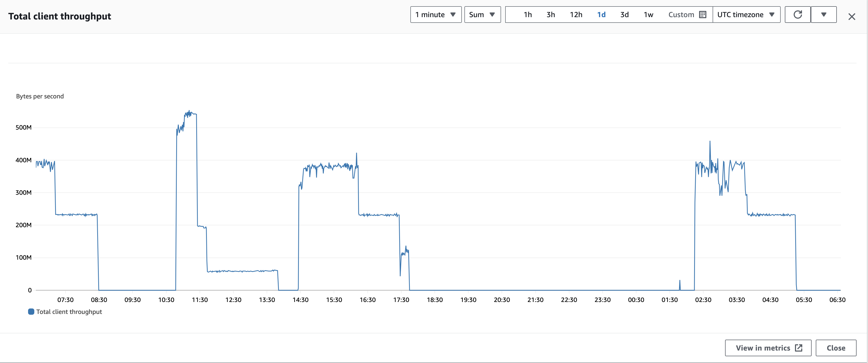Open the refresh options dropdown arrow
868x363 pixels.
coord(824,15)
